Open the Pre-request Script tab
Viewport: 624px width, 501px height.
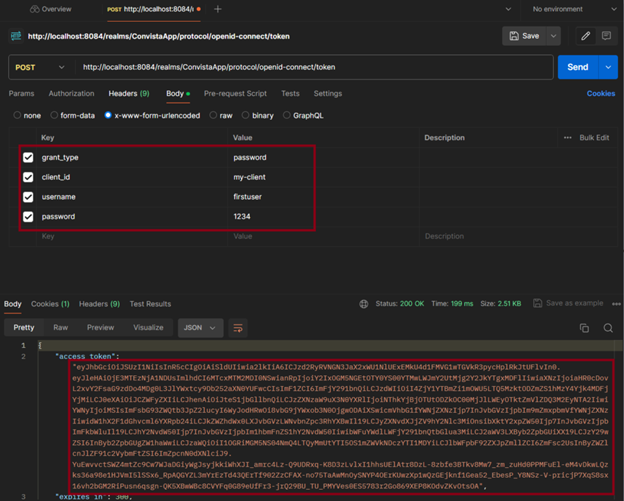coord(235,94)
